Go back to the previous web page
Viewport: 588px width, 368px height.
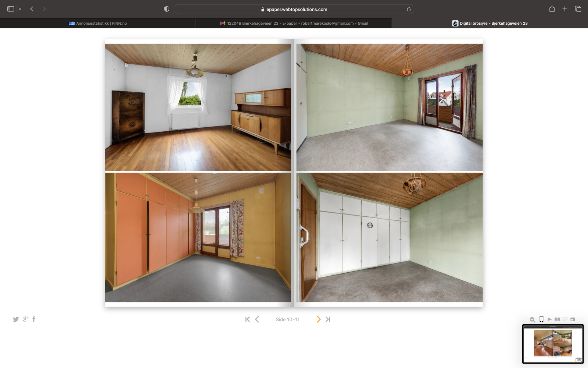click(32, 9)
